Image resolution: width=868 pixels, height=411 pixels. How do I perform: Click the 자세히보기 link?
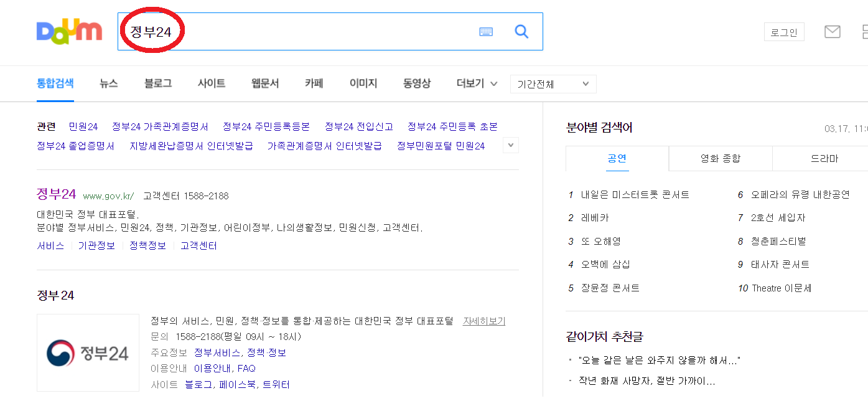484,321
